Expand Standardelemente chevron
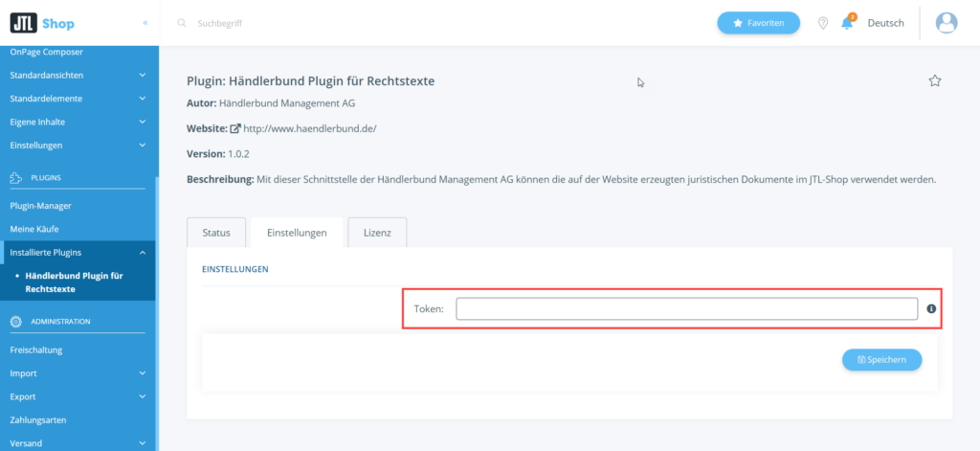Screen dimensions: 980x451 (x=143, y=99)
